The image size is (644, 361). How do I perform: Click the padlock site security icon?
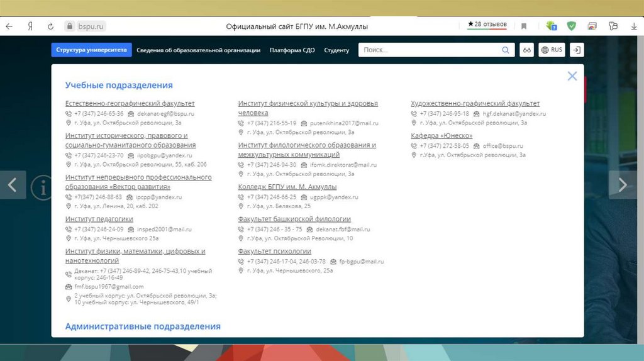(70, 26)
